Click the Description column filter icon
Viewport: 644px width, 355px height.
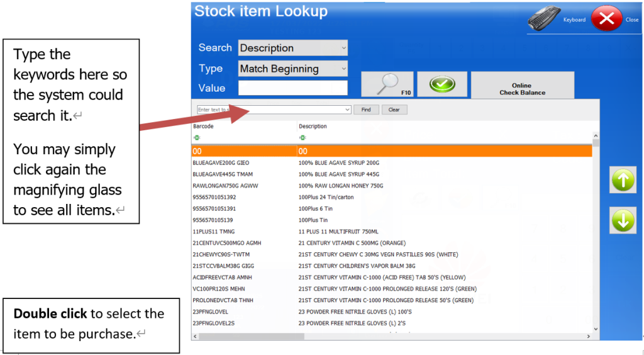(303, 138)
